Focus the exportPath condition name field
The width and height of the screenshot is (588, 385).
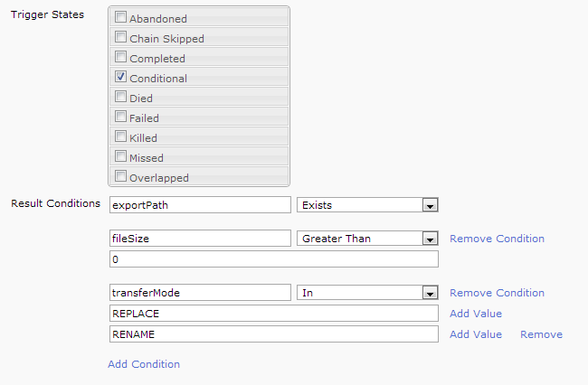pos(199,205)
